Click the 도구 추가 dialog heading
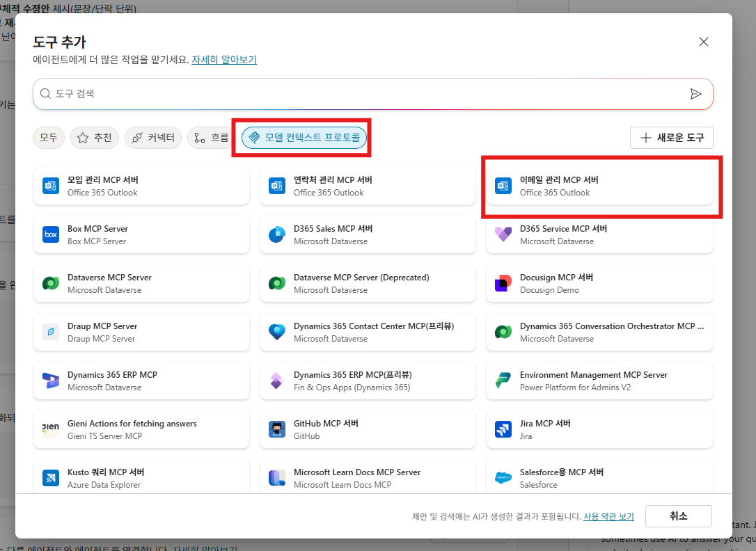The width and height of the screenshot is (756, 551). click(59, 42)
